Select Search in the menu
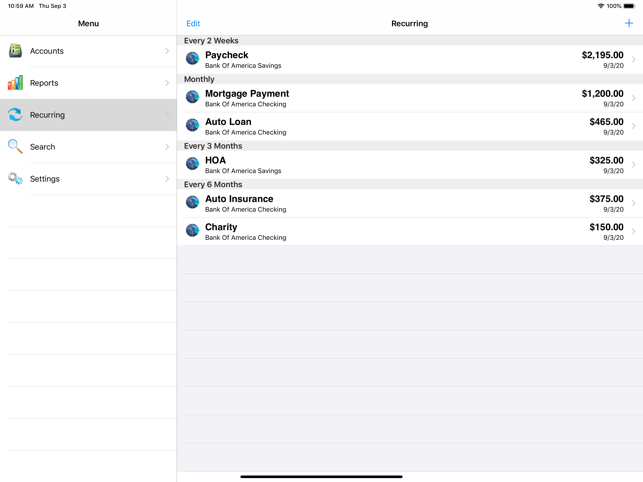643x482 pixels. pos(88,147)
